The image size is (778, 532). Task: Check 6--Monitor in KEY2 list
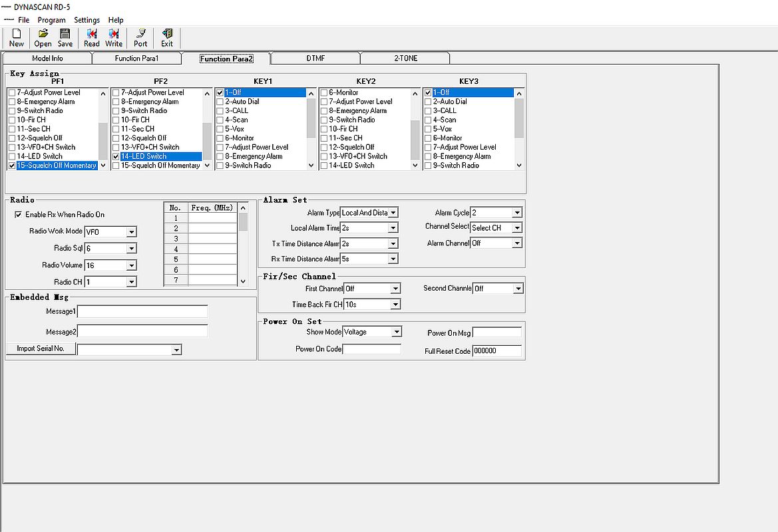point(324,92)
